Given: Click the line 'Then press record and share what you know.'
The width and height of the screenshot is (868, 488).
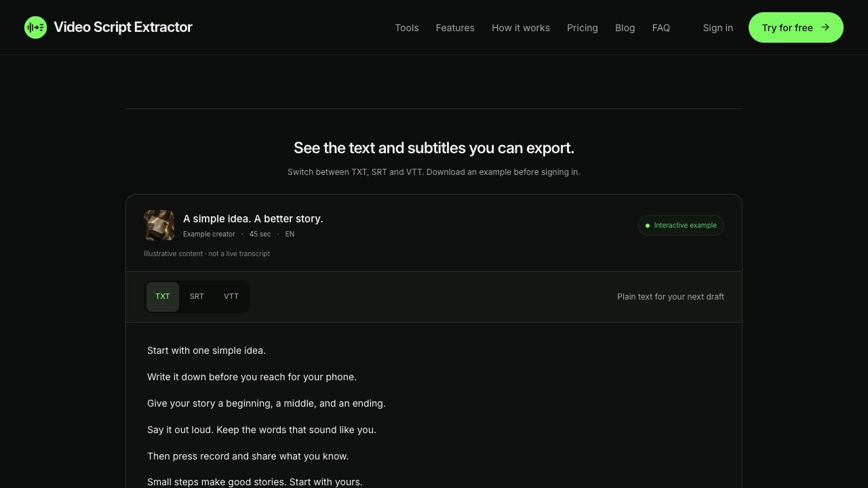Looking at the screenshot, I should tap(248, 456).
